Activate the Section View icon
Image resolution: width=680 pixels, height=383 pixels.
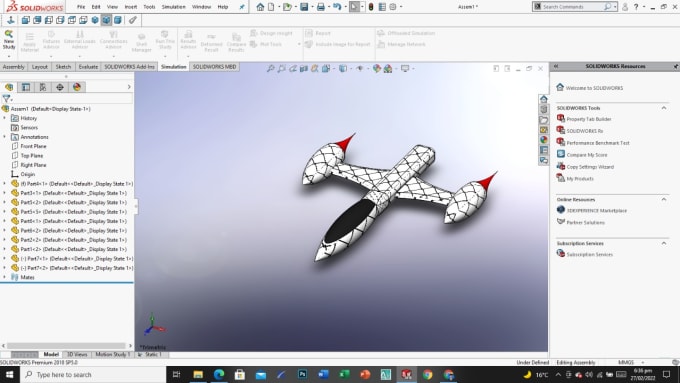(304, 69)
